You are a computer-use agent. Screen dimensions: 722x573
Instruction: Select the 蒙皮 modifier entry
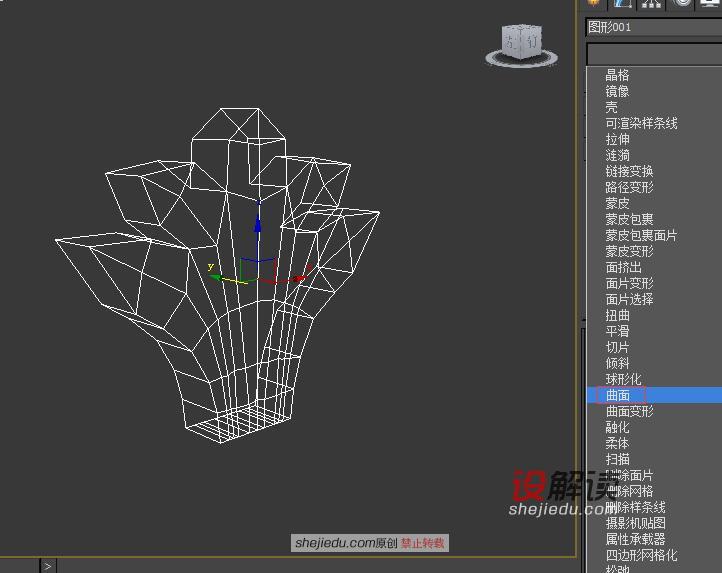617,203
